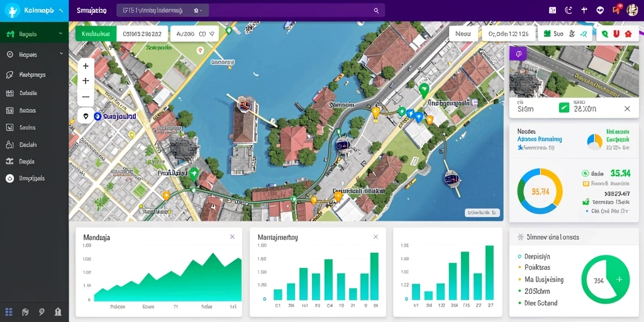The width and height of the screenshot is (644, 322).
Task: Click the green circular gauge with the plus sign
Action: click(x=606, y=279)
